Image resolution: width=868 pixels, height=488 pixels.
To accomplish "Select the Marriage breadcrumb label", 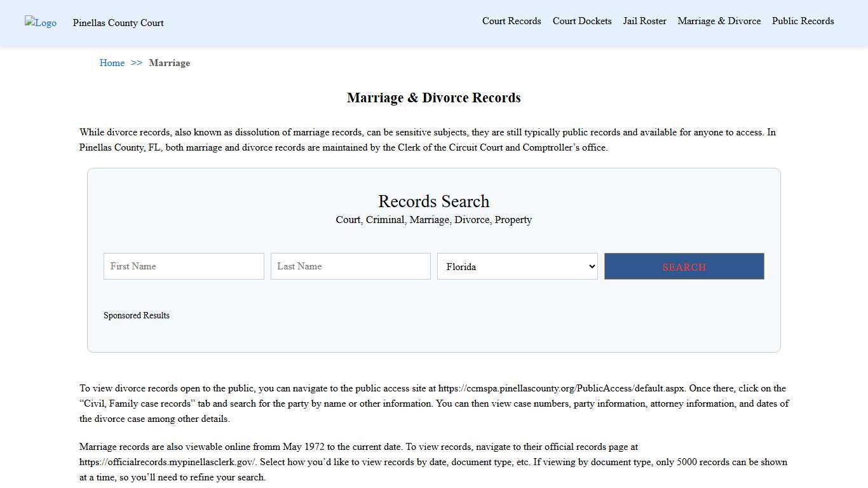I will coord(169,63).
